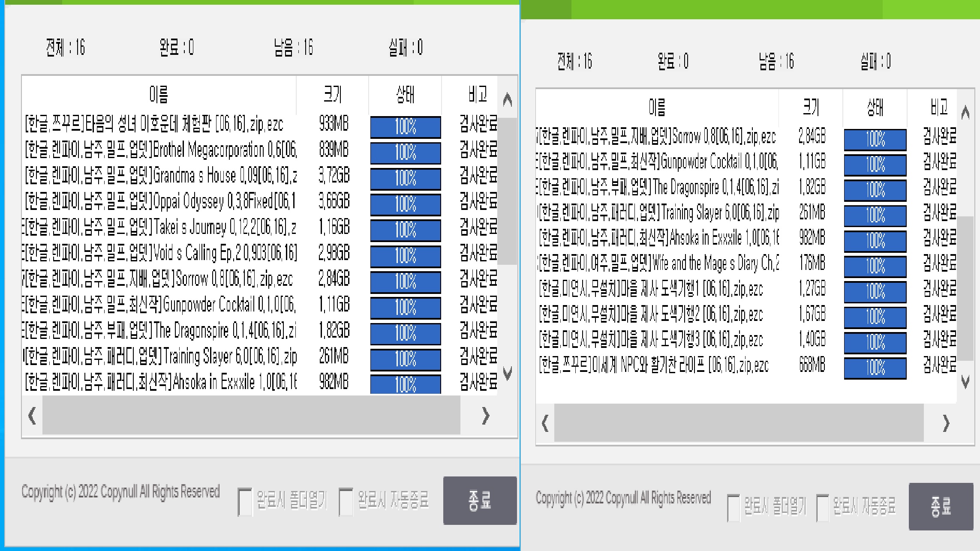
Task: Click scroll up arrow in right list
Action: tap(965, 112)
